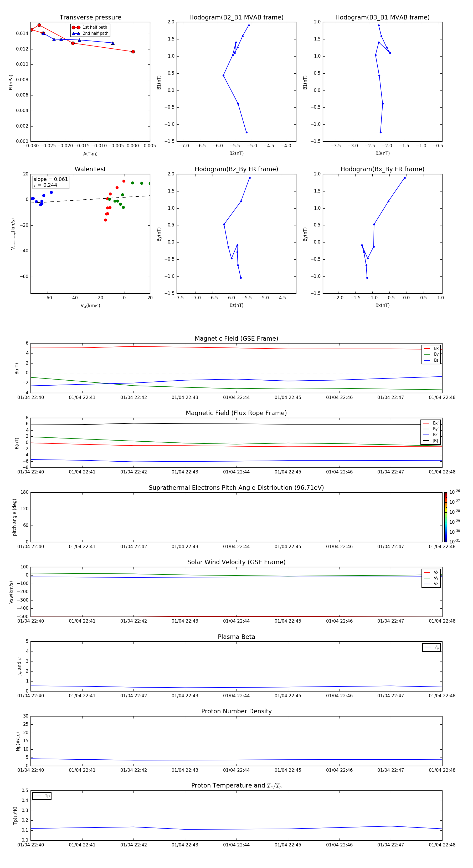Click the "pitch angle (deg)" y-axis label
The height and width of the screenshot is (868, 473).
(x=14, y=517)
